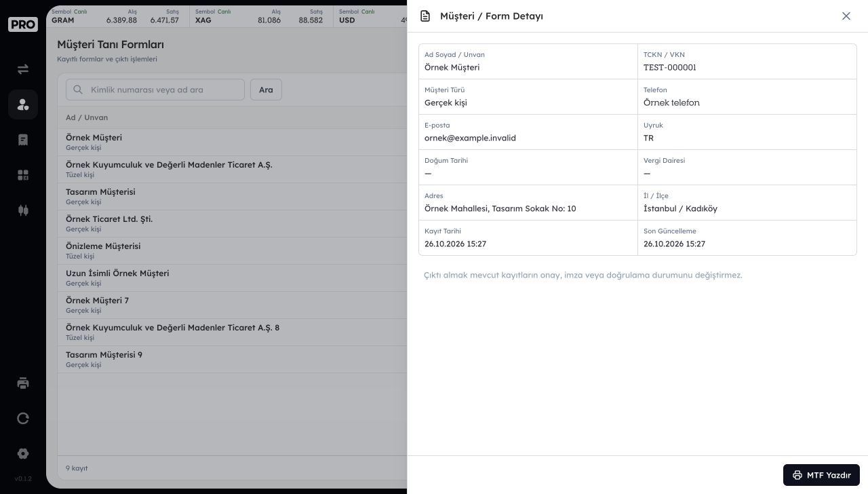Click the XAG ticker symbol
The width and height of the screenshot is (868, 494).
203,20
